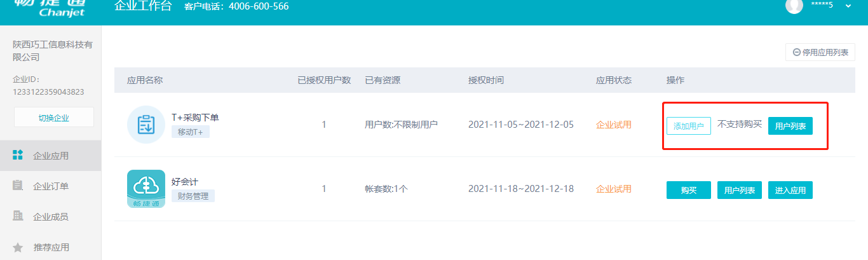
Task: Click the 已授权用户数 column header
Action: pos(324,80)
